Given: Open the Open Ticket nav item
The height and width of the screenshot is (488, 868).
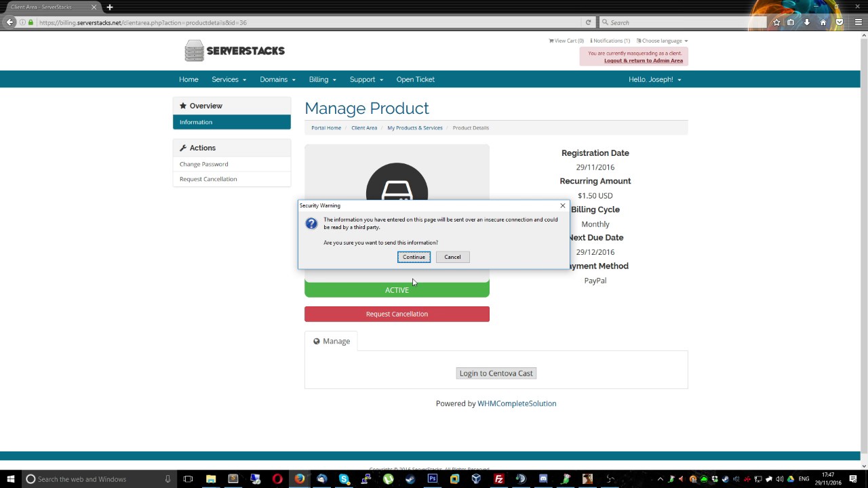Looking at the screenshot, I should (x=415, y=79).
